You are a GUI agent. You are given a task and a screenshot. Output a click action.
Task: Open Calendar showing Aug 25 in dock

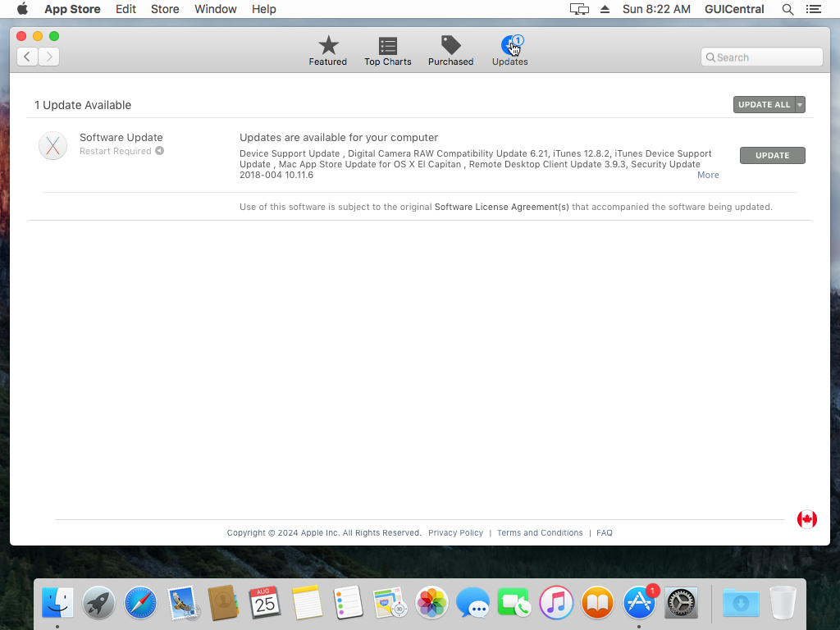(265, 603)
